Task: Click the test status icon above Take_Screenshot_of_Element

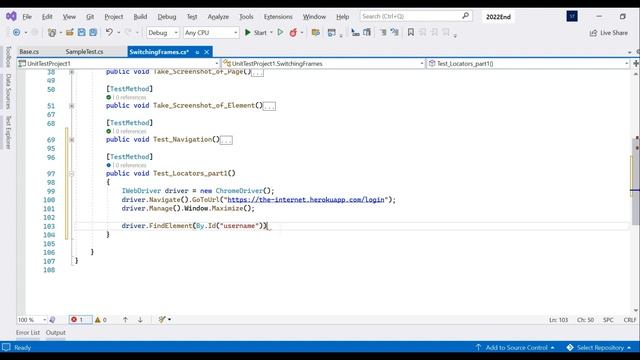Action: click(x=109, y=97)
